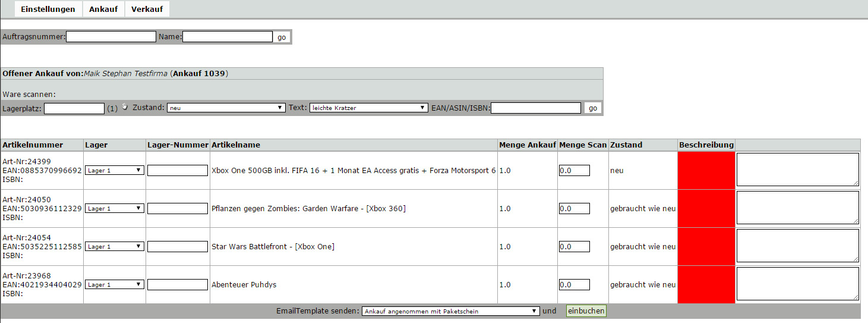The width and height of the screenshot is (868, 323).
Task: Focus Lager-Nummer field for Star Wars Battlefront row
Action: (x=178, y=246)
